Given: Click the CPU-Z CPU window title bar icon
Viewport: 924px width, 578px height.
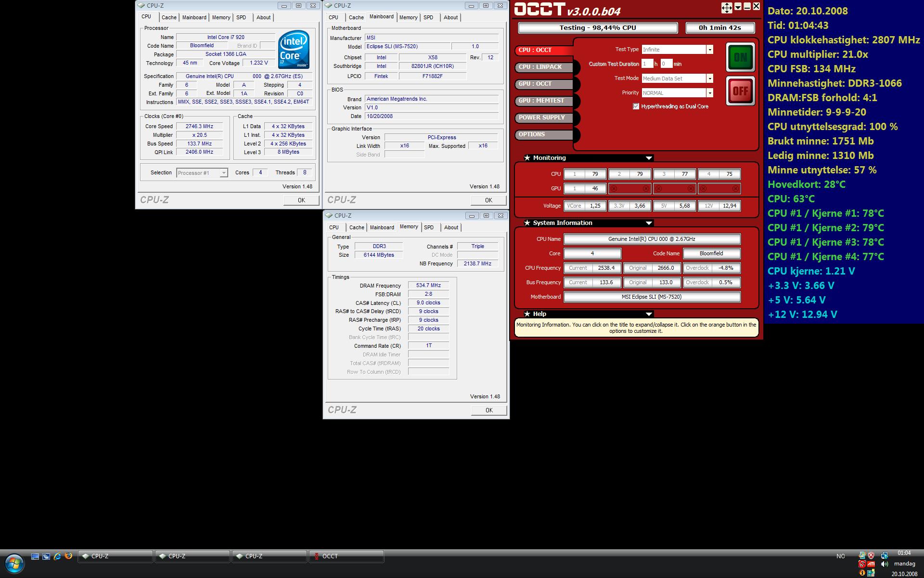Looking at the screenshot, I should click(x=141, y=6).
